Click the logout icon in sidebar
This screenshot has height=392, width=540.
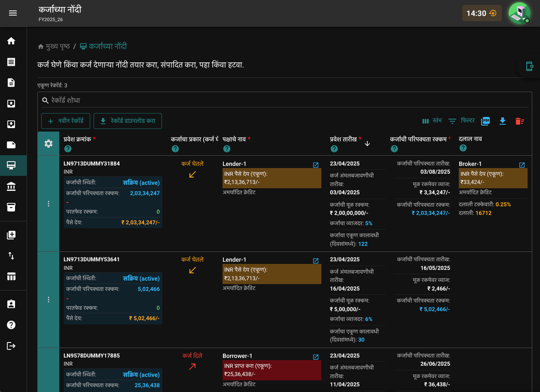click(11, 346)
